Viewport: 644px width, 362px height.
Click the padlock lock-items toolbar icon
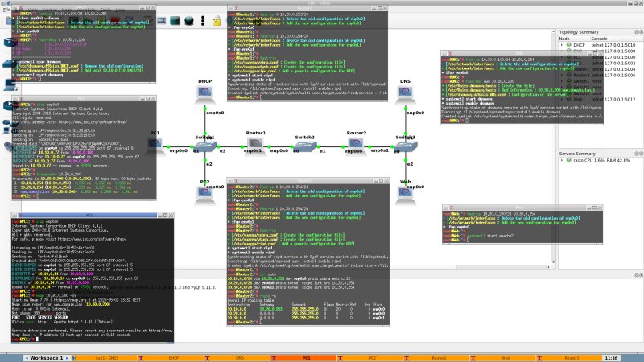[x=217, y=23]
